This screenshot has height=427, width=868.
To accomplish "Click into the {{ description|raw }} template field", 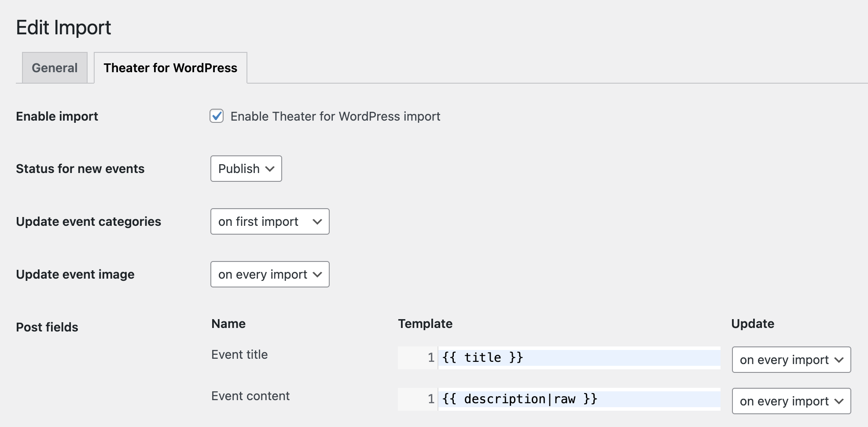I will 578,399.
